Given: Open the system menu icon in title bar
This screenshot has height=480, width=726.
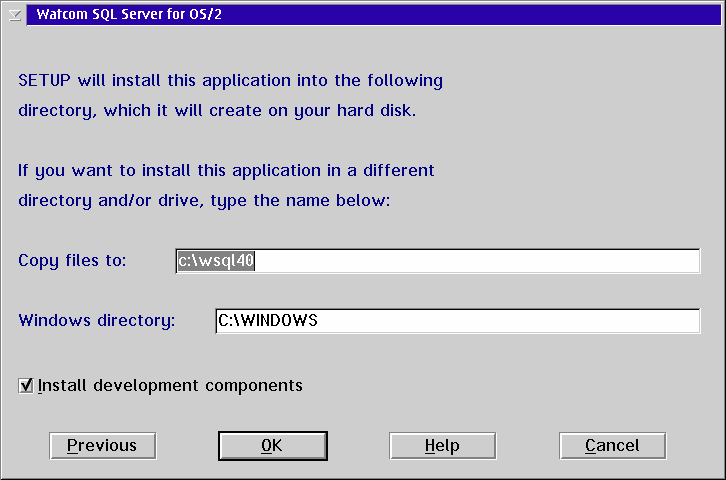Looking at the screenshot, I should coord(15,15).
